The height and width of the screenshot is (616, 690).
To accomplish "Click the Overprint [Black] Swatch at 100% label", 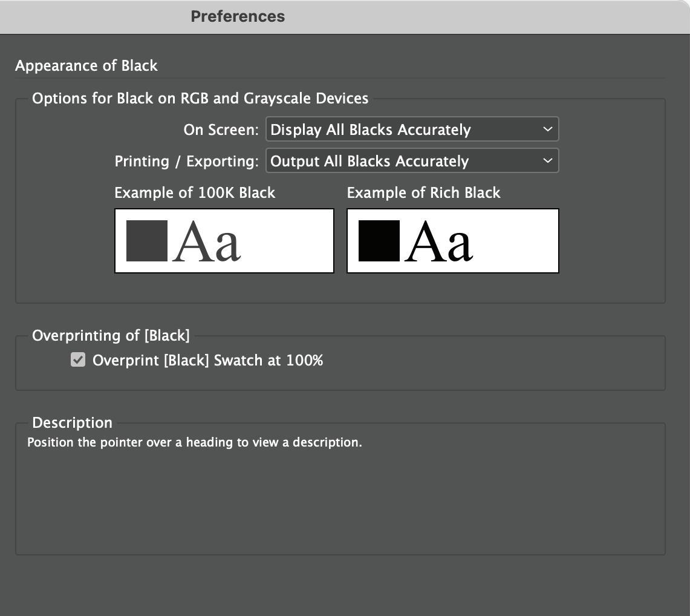I will click(x=207, y=361).
